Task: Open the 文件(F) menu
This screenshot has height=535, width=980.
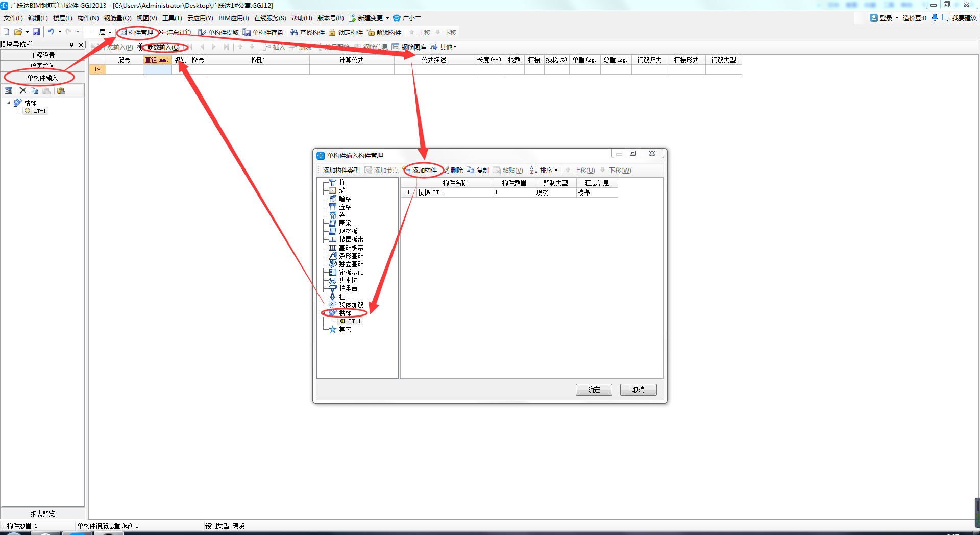Action: click(x=13, y=18)
